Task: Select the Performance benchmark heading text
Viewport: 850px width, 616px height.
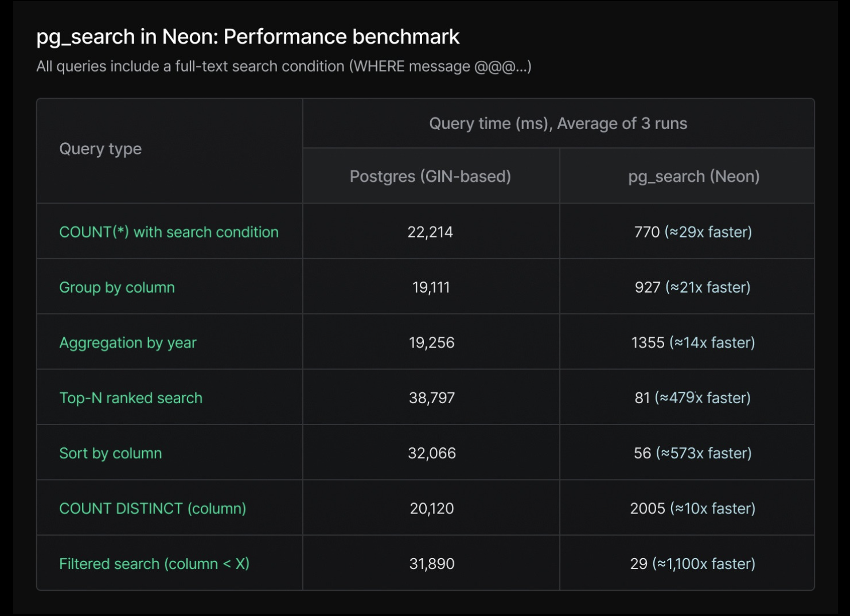Action: [x=341, y=37]
